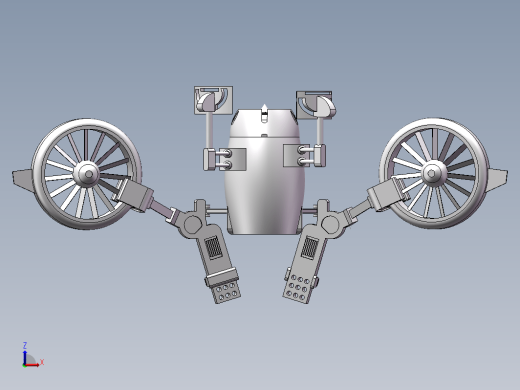Viewport: 520px width, 390px height.
Task: Pick the pointed cone on the right fan
Action: pos(498,180)
